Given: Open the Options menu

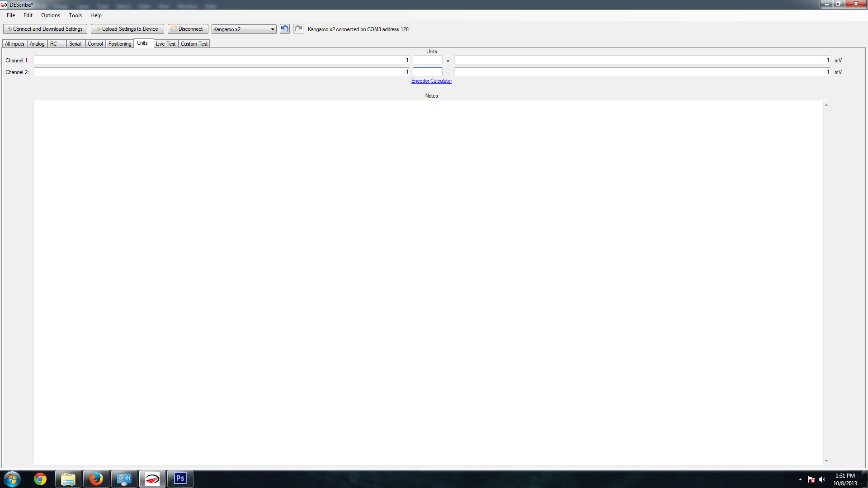Looking at the screenshot, I should (51, 15).
